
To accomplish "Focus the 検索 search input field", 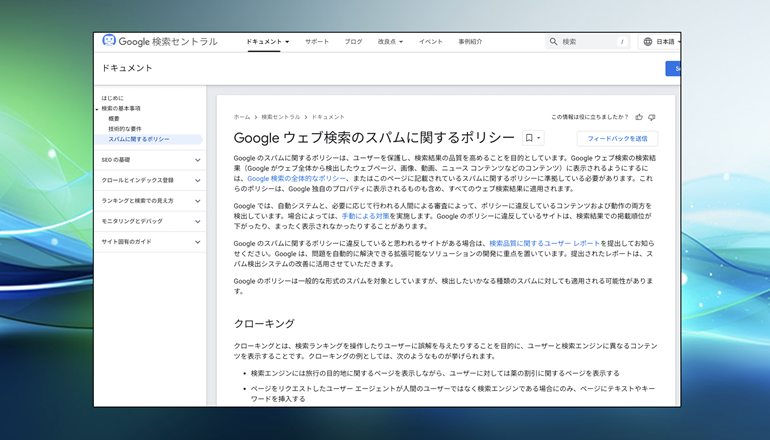I will point(587,42).
